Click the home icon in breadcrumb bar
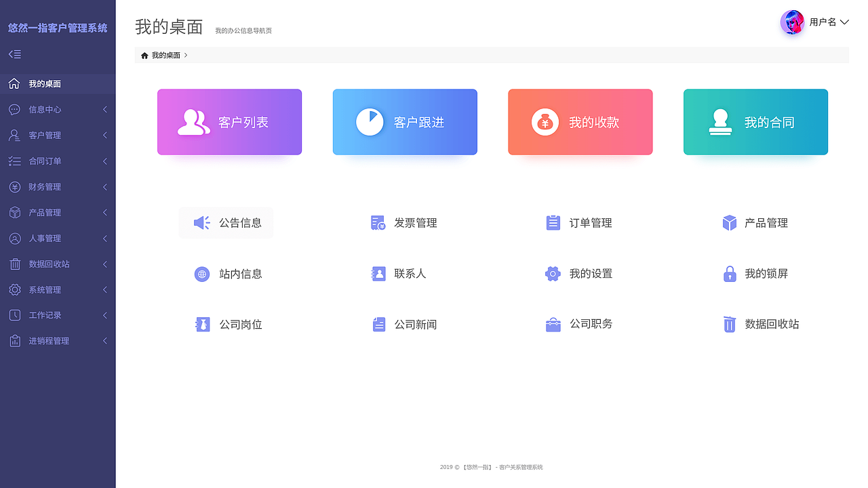Viewport: 868px width, 488px height. point(143,55)
